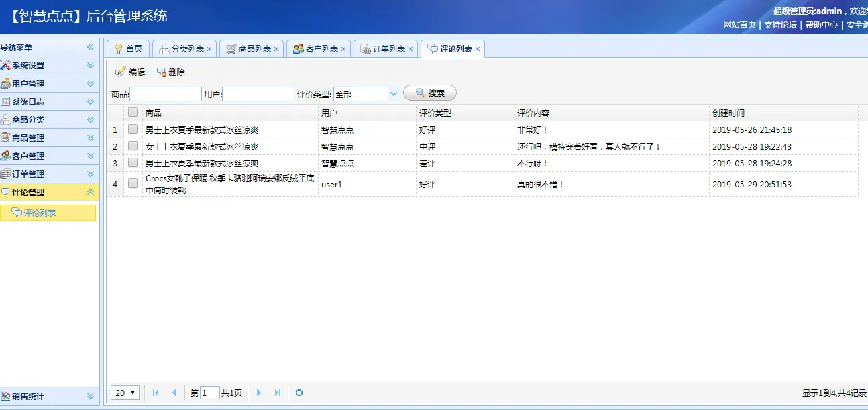The width and height of the screenshot is (868, 410).
Task: Click the 删除 button label
Action: click(x=177, y=72)
